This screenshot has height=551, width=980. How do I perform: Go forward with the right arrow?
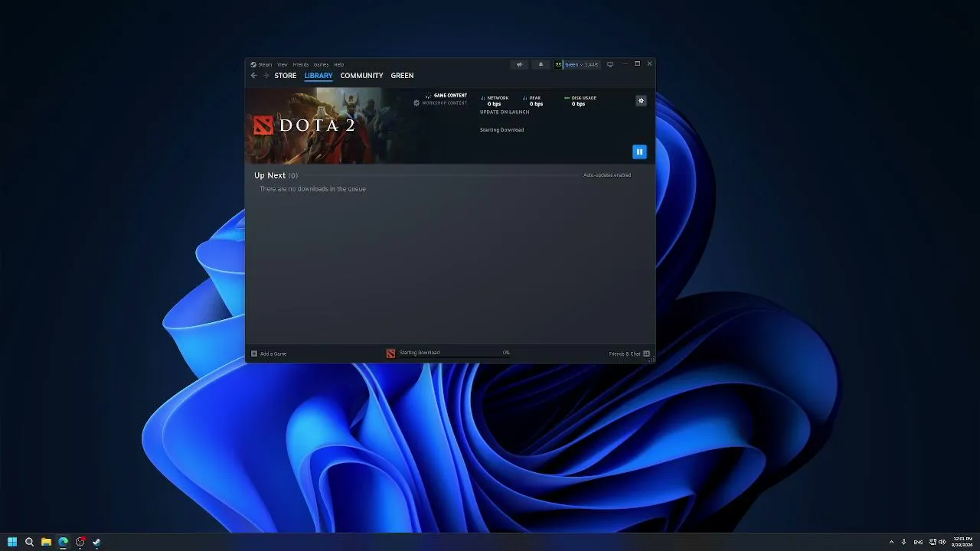[x=266, y=76]
